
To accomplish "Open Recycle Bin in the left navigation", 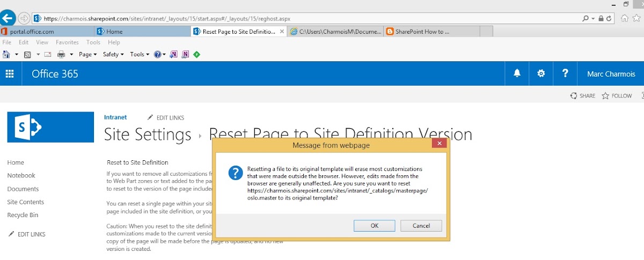I will pyautogui.click(x=23, y=215).
